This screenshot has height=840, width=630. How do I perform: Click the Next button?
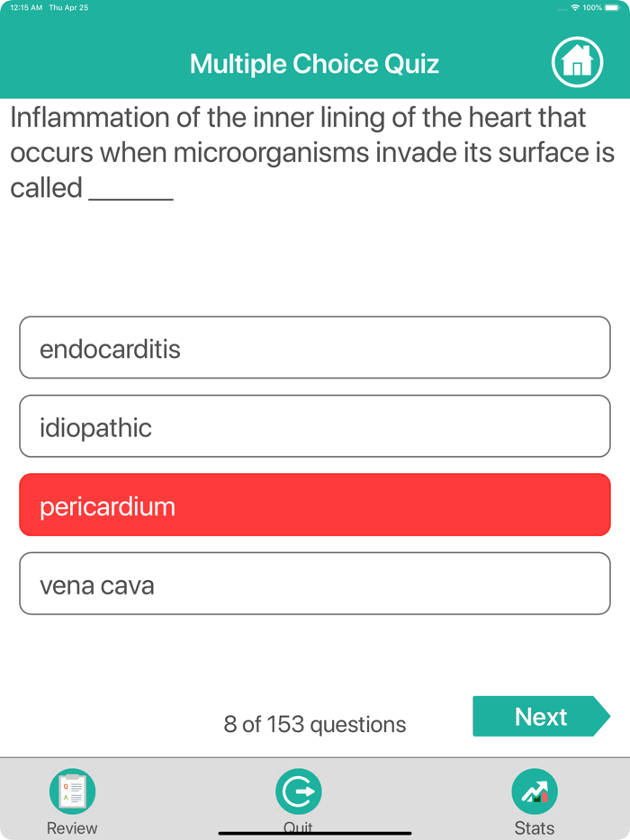coord(541,716)
